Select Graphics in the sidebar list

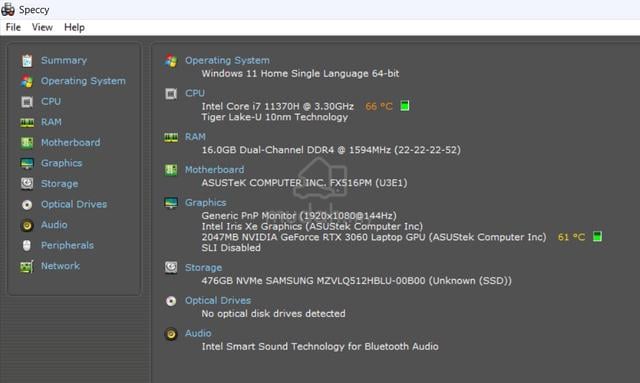62,163
